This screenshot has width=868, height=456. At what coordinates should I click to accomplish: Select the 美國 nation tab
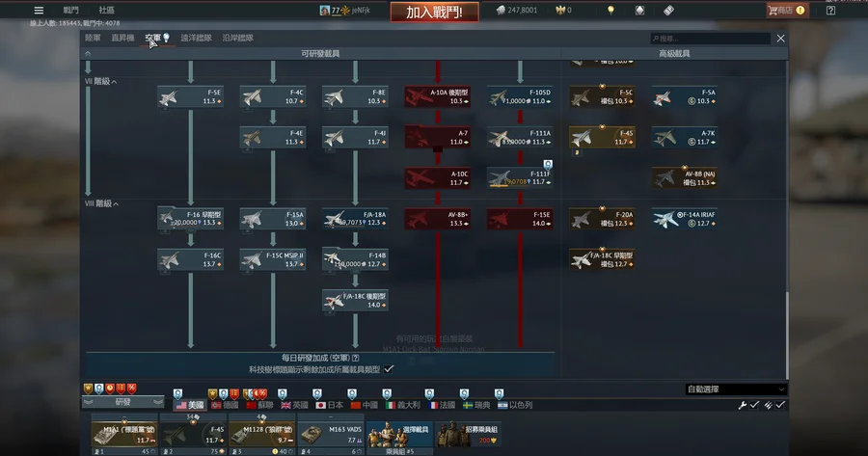pyautogui.click(x=189, y=405)
